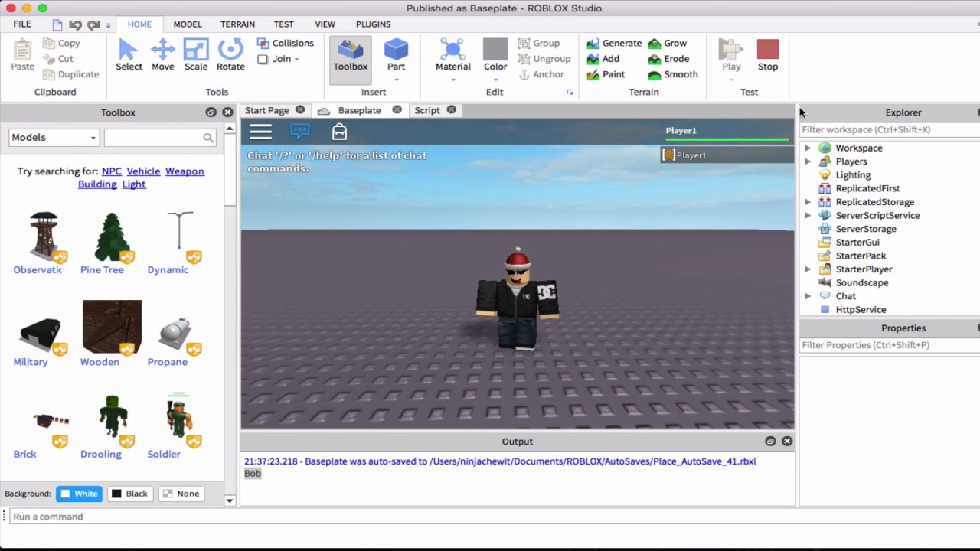Screen dimensions: 980x551
Task: Click the Ungroup icon
Action: click(524, 59)
